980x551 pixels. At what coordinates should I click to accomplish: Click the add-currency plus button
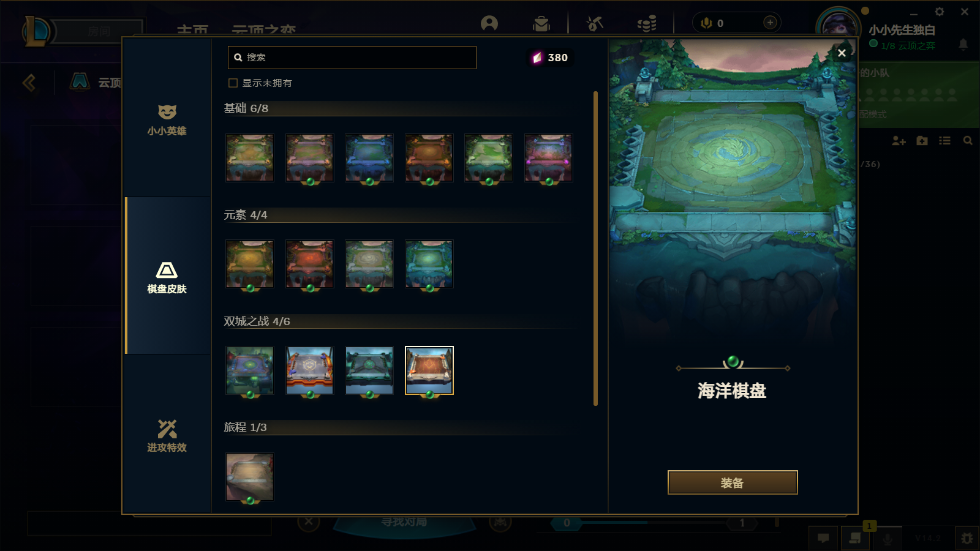771,23
